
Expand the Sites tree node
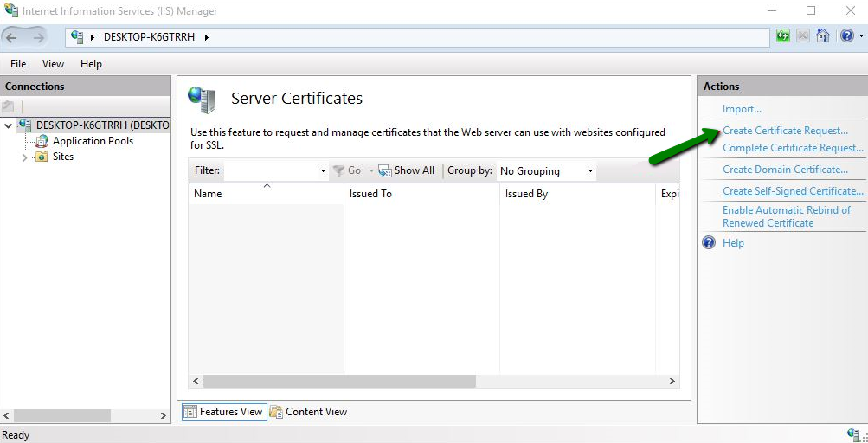(24, 157)
